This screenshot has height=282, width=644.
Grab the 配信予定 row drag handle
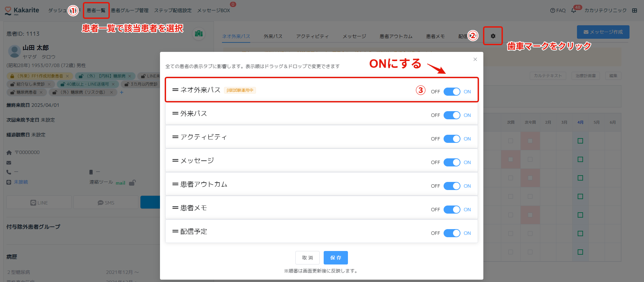(x=175, y=231)
